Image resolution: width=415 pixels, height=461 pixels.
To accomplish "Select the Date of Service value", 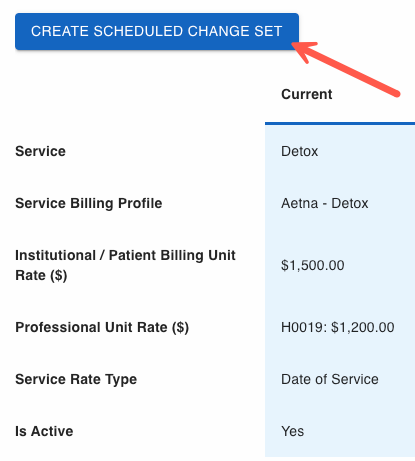I will click(x=330, y=379).
